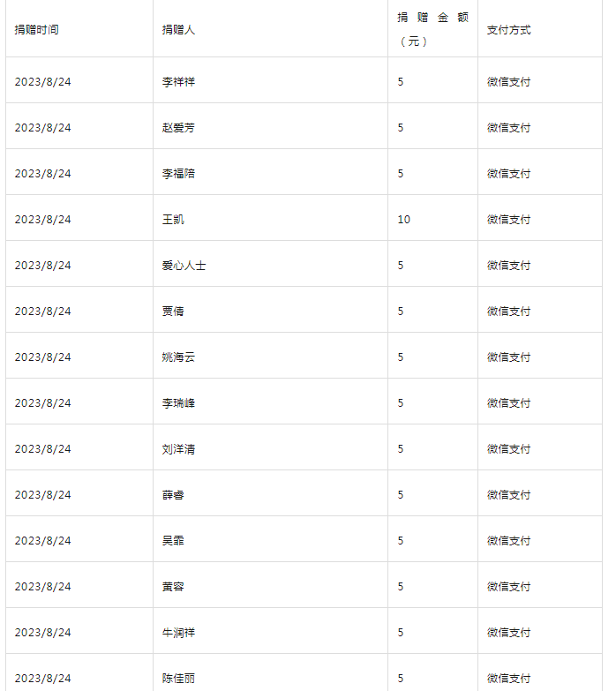616x691 pixels.
Task: Click the 捐赠人 column header
Action: 178,30
